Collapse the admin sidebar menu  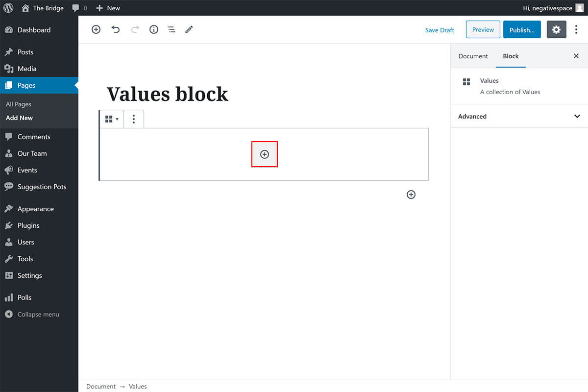click(x=38, y=314)
